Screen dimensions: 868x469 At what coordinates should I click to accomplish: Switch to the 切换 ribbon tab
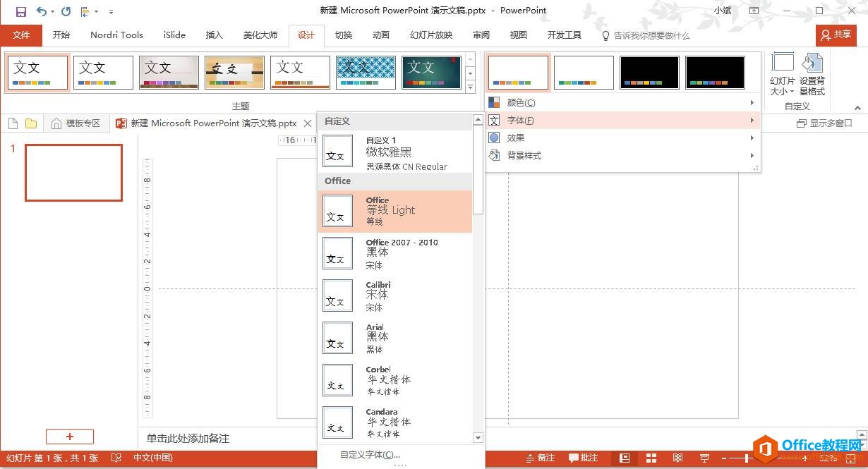pyautogui.click(x=344, y=35)
